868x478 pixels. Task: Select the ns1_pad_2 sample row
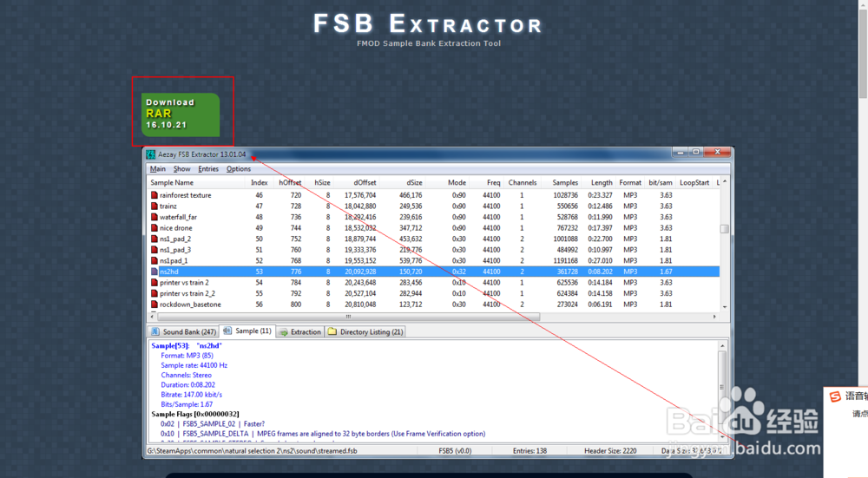[x=433, y=239]
